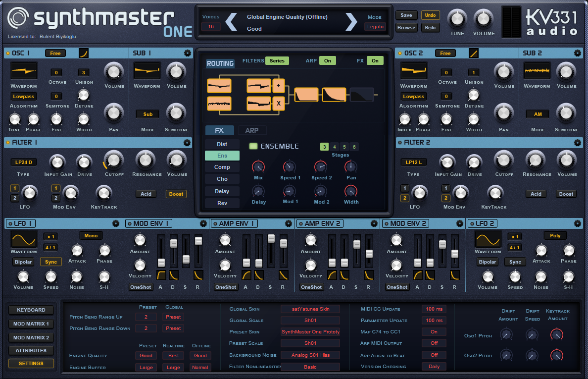Click the Voices value field

(211, 25)
